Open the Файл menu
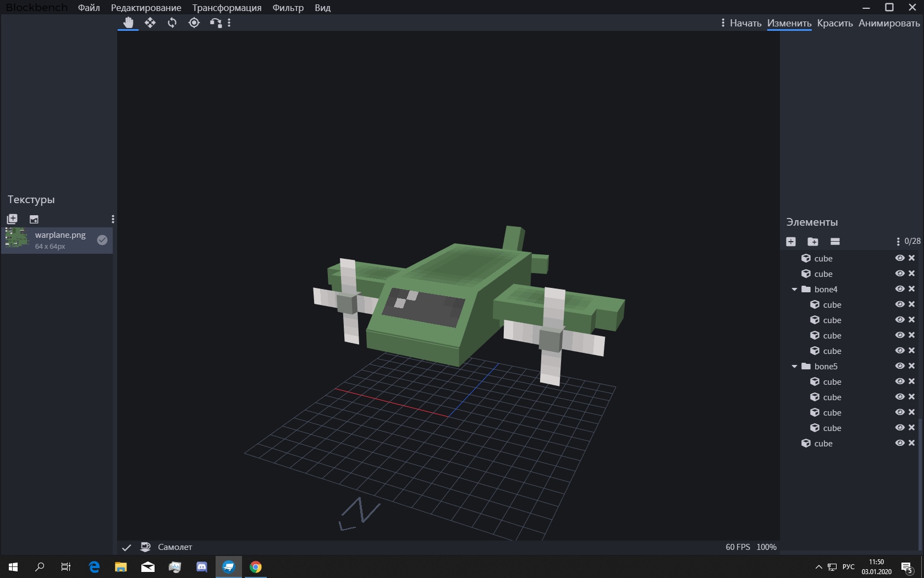This screenshot has width=924, height=578. click(x=89, y=8)
